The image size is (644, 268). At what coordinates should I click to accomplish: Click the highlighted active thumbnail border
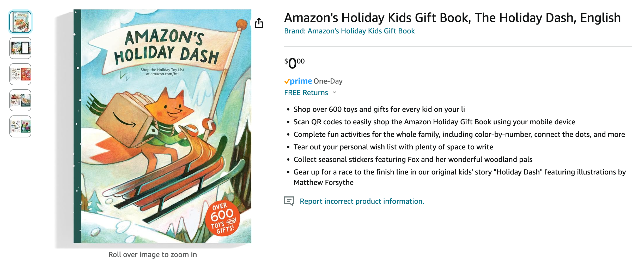[x=20, y=22]
